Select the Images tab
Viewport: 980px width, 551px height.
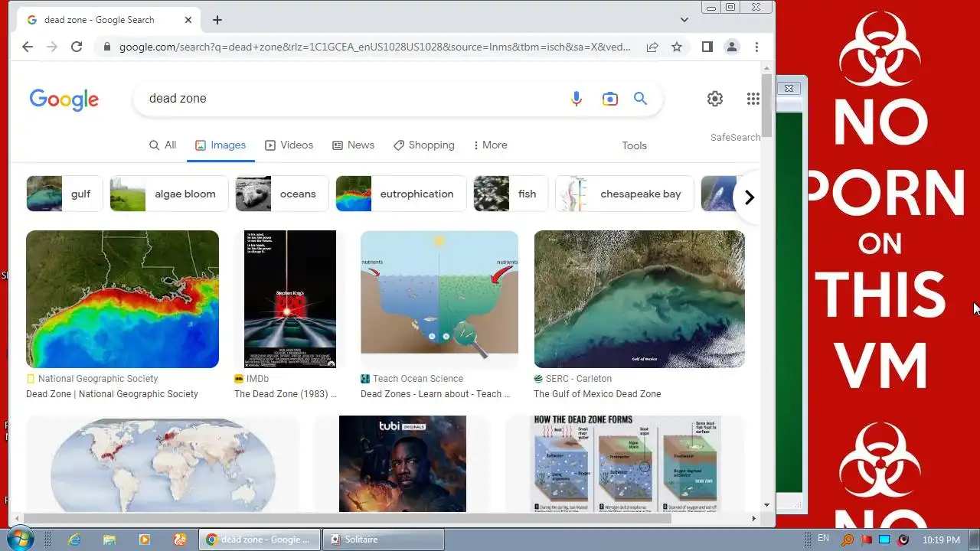220,145
